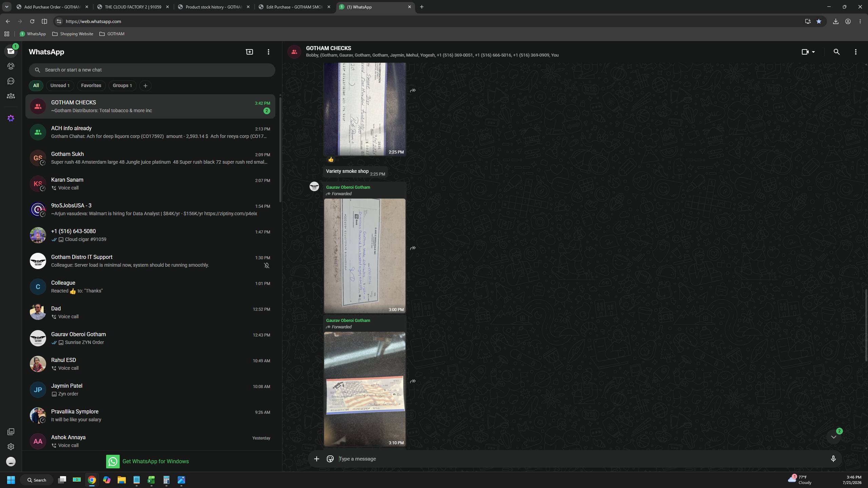
Task: Select the Favorites chat filter
Action: 91,85
